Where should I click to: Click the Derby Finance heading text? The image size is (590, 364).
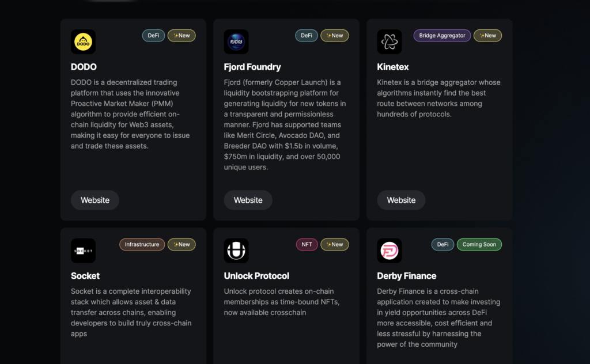[407, 276]
